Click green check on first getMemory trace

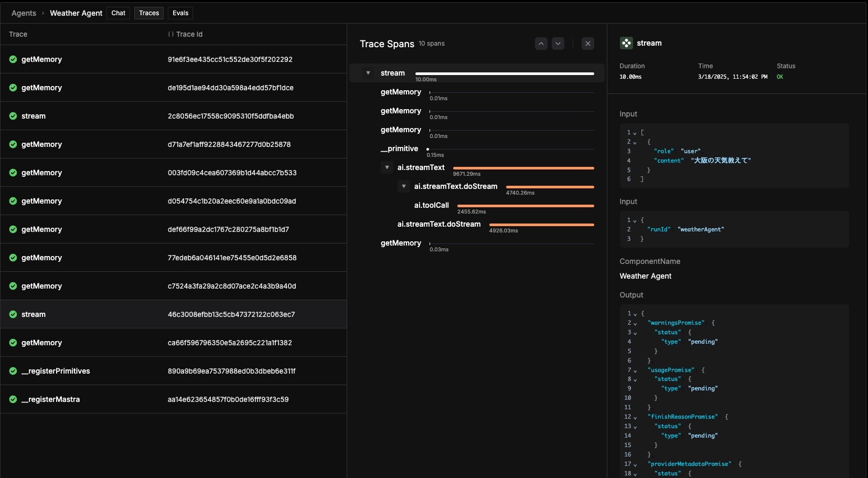coord(13,59)
